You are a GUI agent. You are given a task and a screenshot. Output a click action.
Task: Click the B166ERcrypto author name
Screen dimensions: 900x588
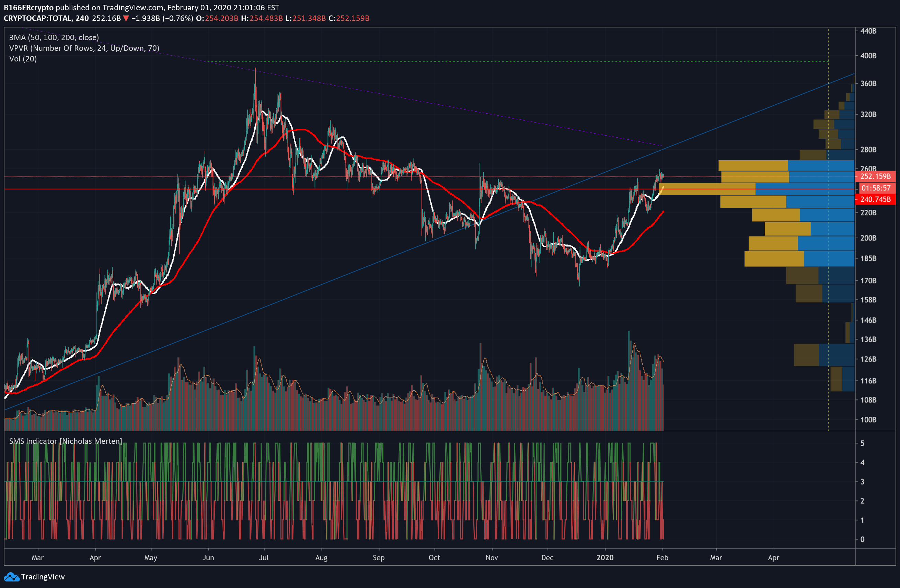tap(29, 8)
